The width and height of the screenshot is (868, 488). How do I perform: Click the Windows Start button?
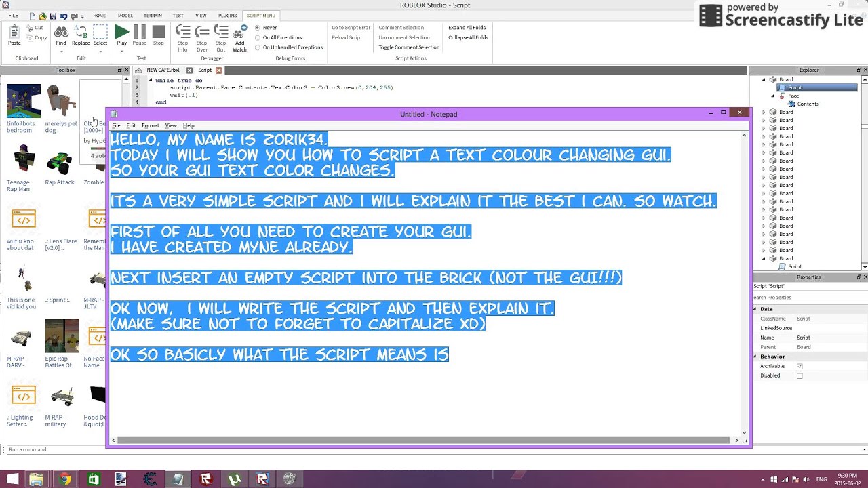pos(12,479)
